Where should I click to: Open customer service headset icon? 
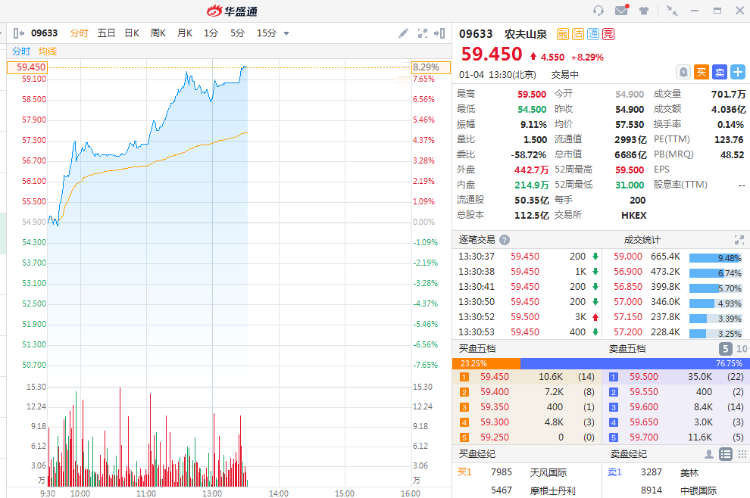pyautogui.click(x=598, y=10)
